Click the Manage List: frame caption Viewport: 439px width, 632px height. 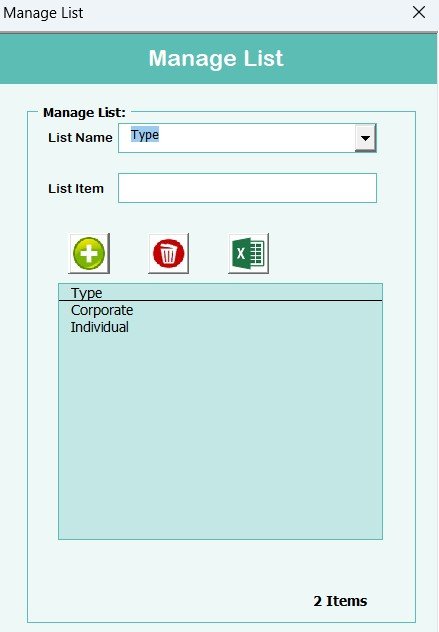(x=84, y=112)
